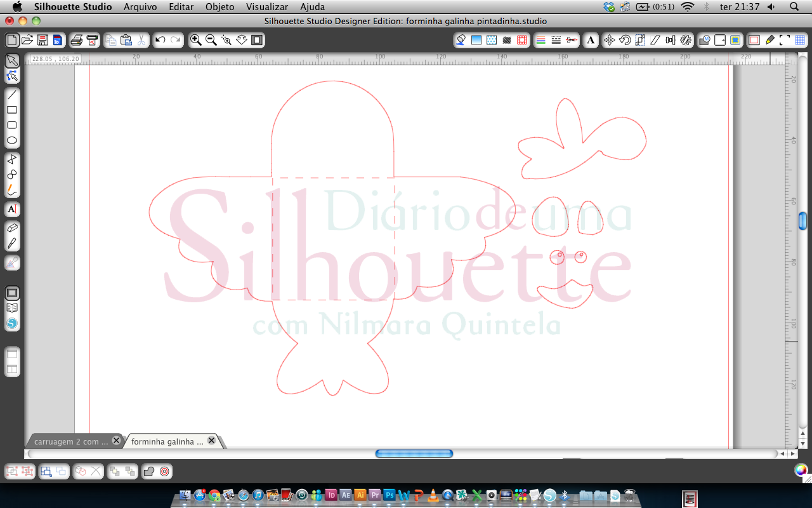Open the Page settings window
Image resolution: width=812 pixels, height=508 pixels.
[x=754, y=40]
